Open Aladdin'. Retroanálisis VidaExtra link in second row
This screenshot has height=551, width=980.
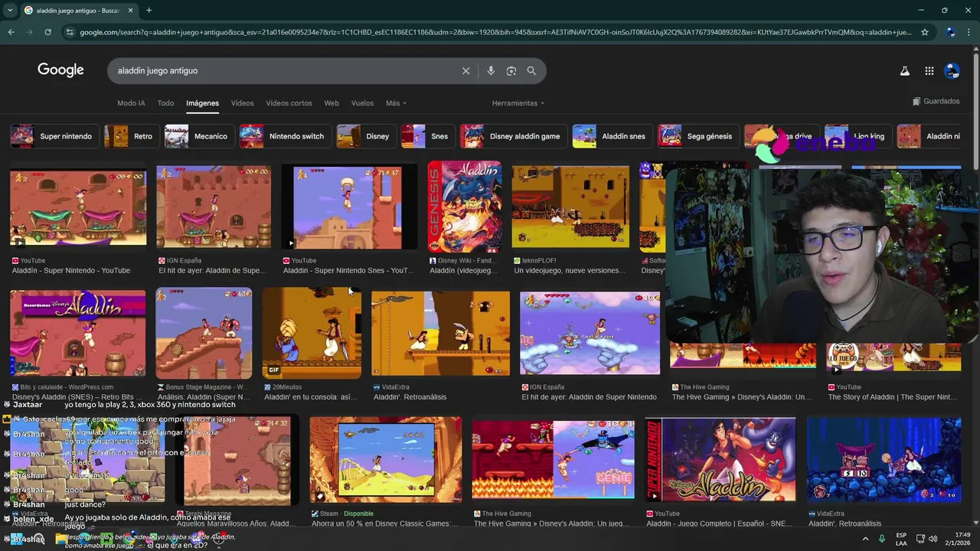click(410, 396)
